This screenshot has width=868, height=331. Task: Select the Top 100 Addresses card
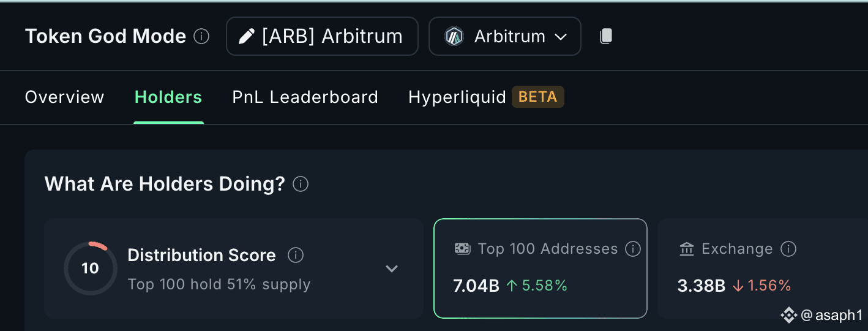[541, 268]
